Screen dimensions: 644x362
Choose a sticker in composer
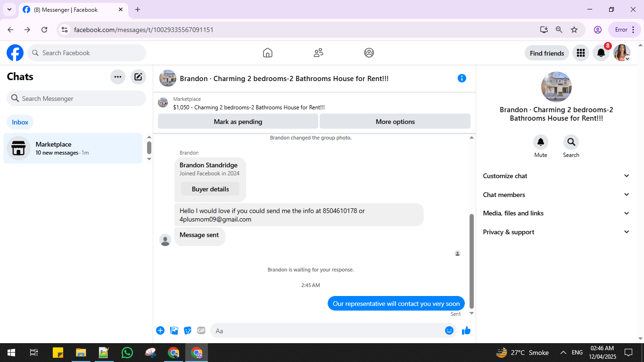point(188,330)
